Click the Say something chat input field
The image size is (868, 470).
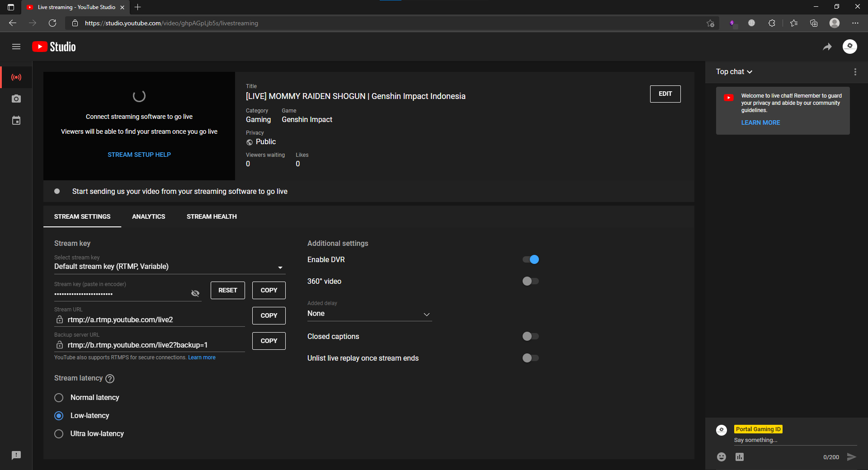pos(794,440)
